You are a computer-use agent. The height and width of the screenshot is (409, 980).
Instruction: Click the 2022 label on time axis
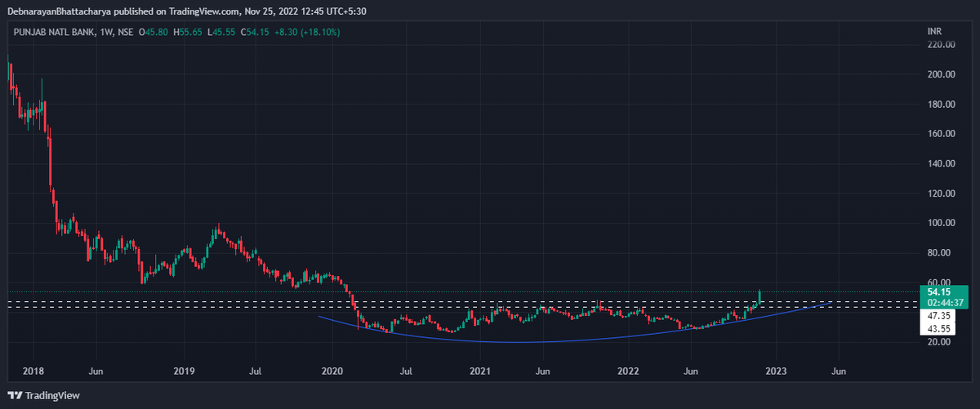[x=628, y=371]
